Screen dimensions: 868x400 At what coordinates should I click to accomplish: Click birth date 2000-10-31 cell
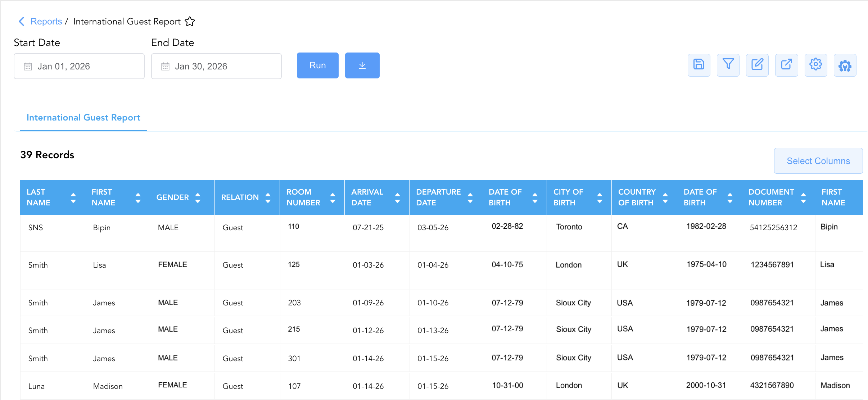(706, 386)
